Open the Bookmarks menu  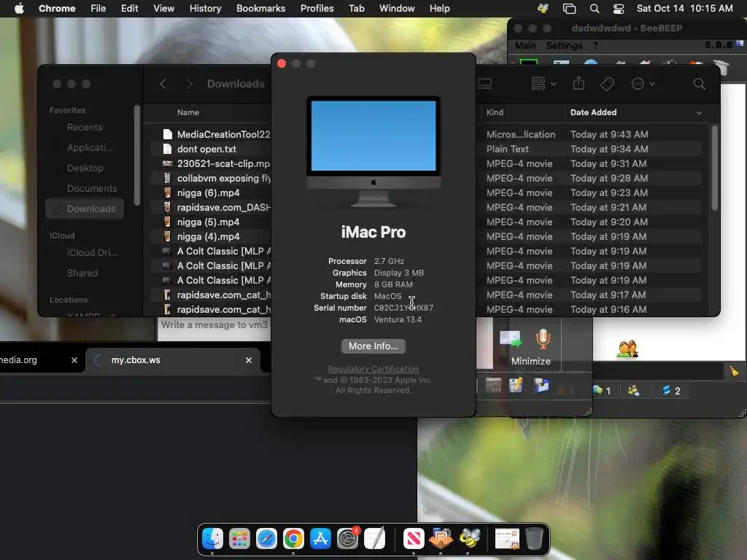click(260, 9)
